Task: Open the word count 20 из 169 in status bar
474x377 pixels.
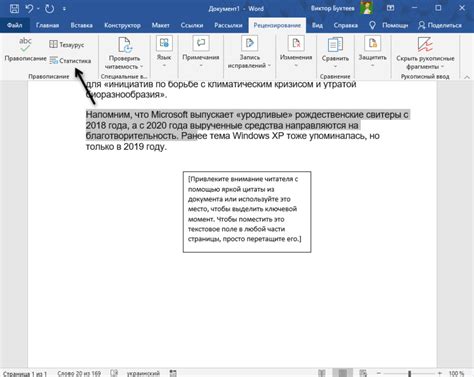Action: point(79,373)
